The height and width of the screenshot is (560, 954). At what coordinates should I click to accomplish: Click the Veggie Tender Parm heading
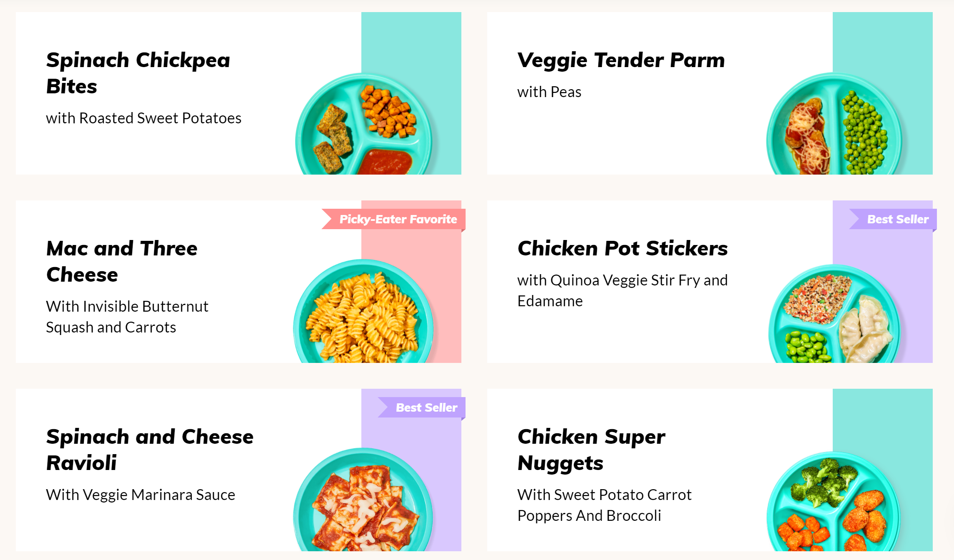pos(621,60)
